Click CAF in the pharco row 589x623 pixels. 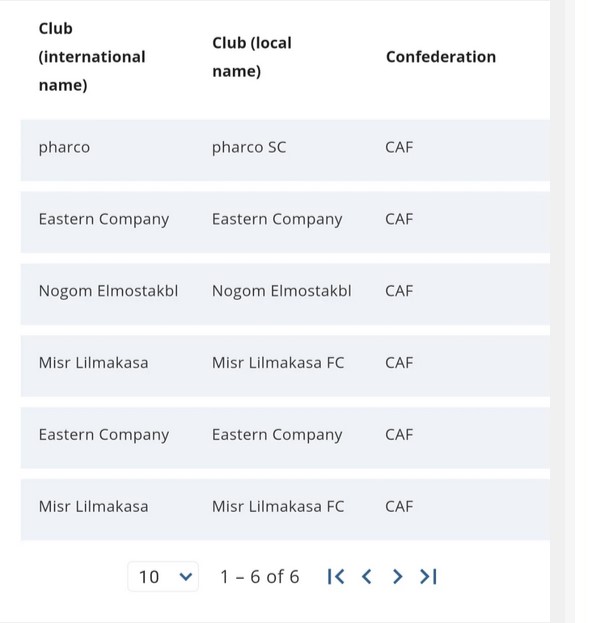coord(399,147)
